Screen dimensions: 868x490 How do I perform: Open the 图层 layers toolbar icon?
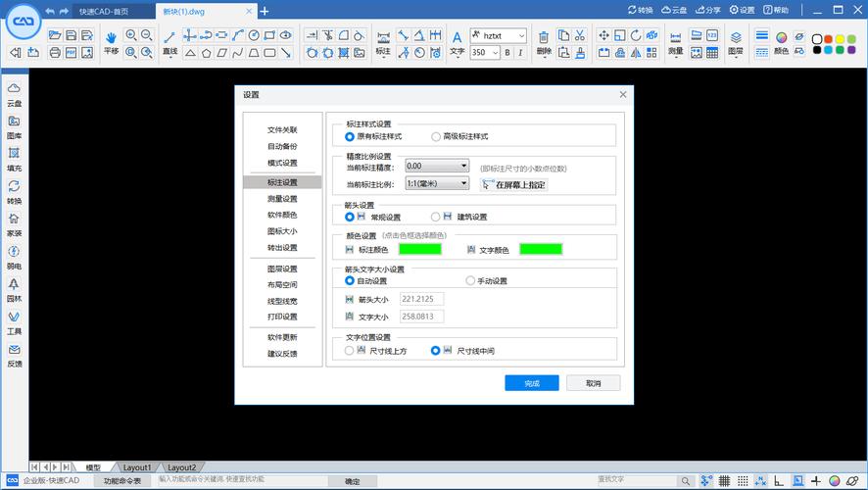tap(735, 41)
